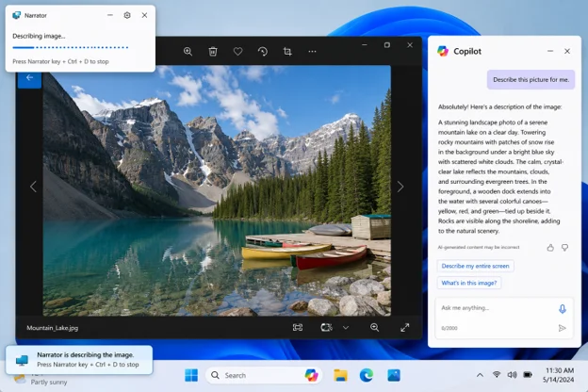The width and height of the screenshot is (588, 392).
Task: Minimize the Photos window
Action: point(364,45)
